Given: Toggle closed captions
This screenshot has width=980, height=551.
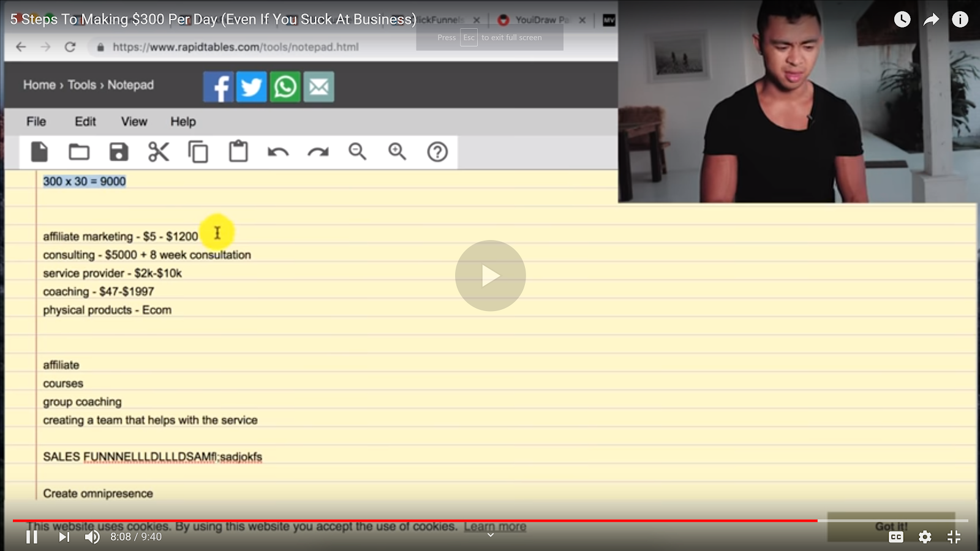Looking at the screenshot, I should [896, 537].
